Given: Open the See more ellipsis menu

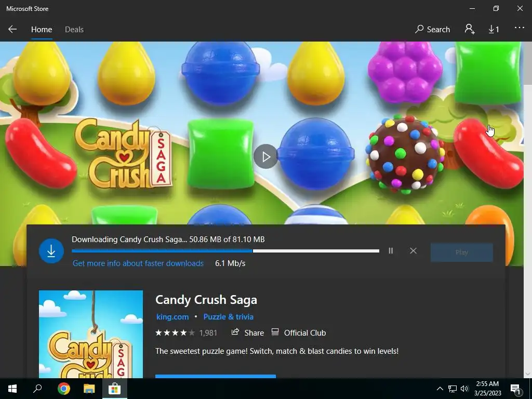Looking at the screenshot, I should click(519, 28).
